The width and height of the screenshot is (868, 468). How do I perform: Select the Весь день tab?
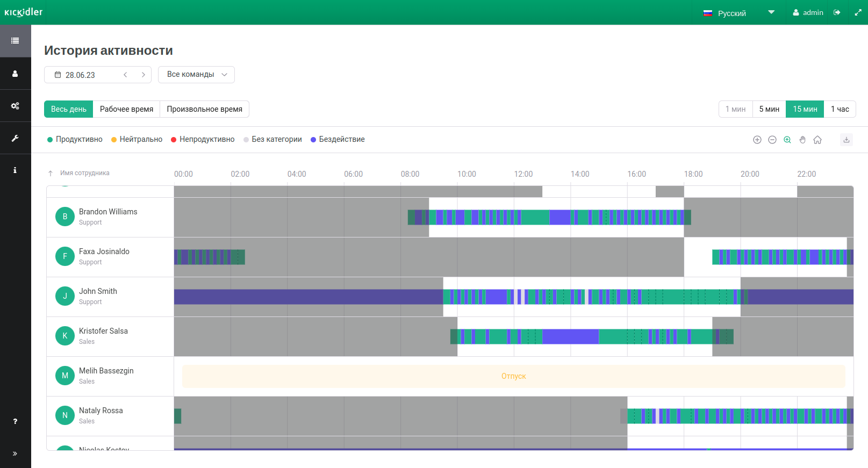[x=69, y=109]
